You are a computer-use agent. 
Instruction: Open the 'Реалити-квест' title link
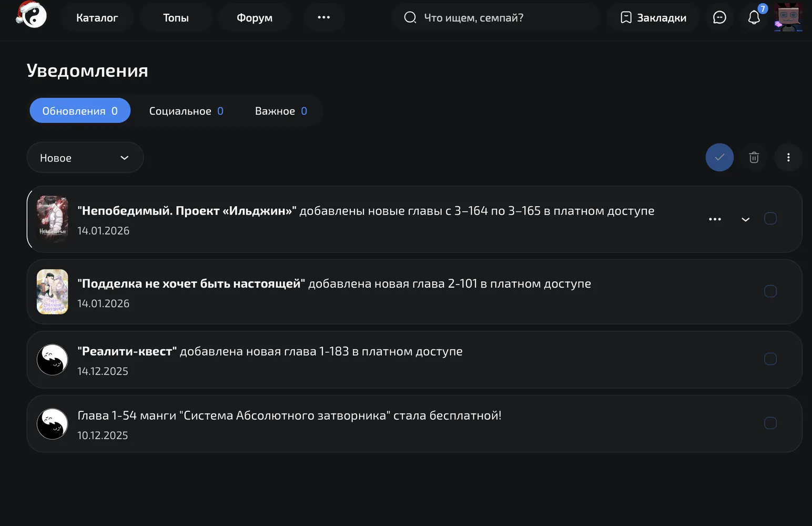click(x=127, y=351)
